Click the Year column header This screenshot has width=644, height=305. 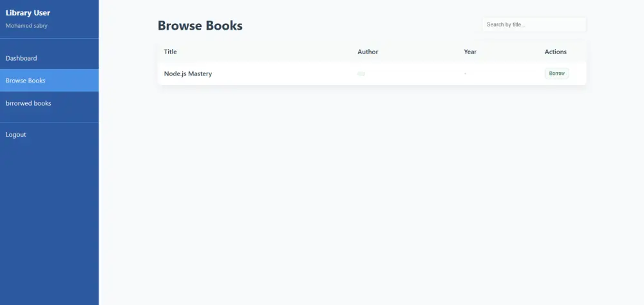coord(470,52)
